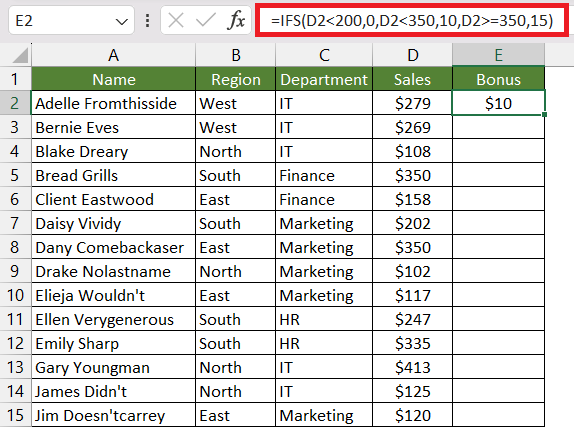Click the Select All corner triangle
This screenshot has height=427, width=574.
pos(20,56)
